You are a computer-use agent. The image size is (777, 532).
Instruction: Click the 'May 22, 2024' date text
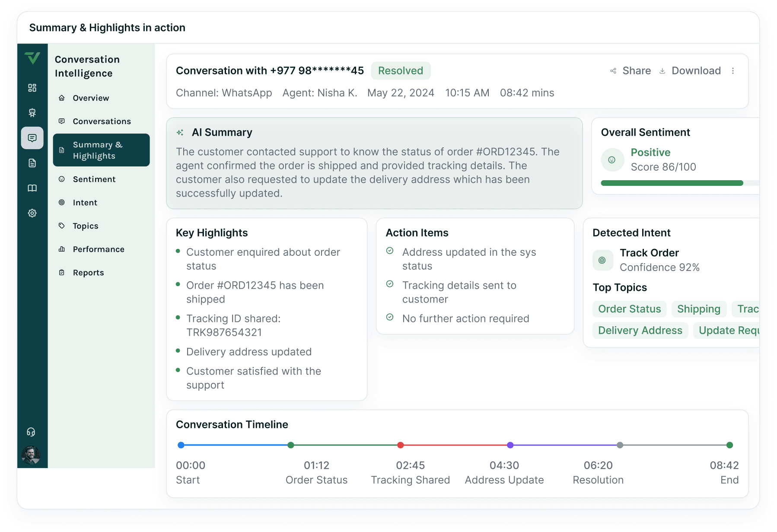click(401, 93)
